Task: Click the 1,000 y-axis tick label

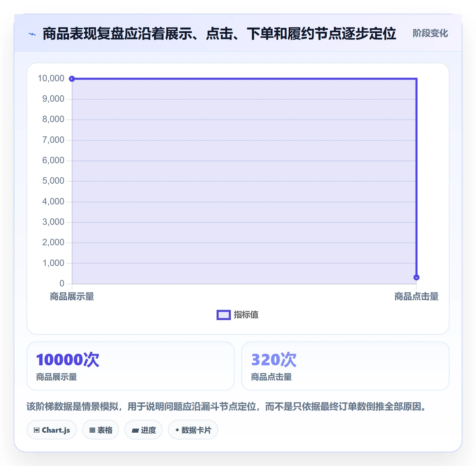Action: point(53,263)
